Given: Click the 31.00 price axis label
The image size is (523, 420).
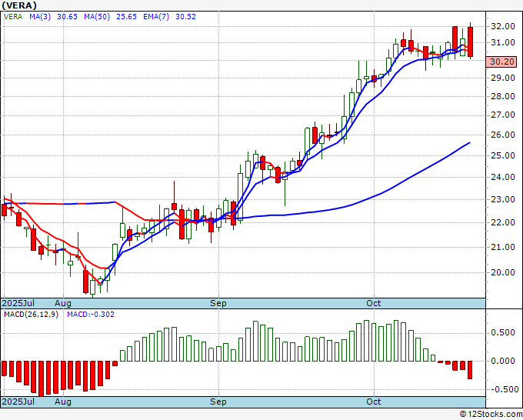Looking at the screenshot, I should point(503,43).
